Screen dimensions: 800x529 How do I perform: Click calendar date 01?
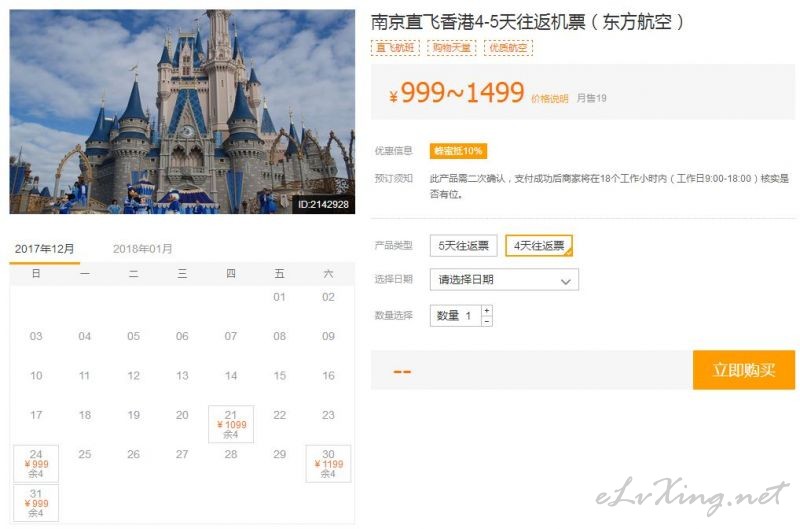279,297
